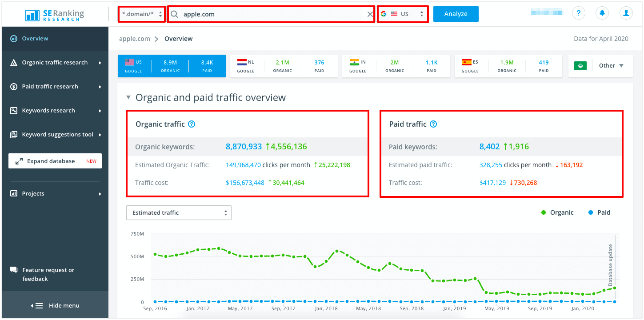Open Keyword suggestions tool menu item
Image resolution: width=644 pixels, height=320 pixels.
tap(55, 135)
